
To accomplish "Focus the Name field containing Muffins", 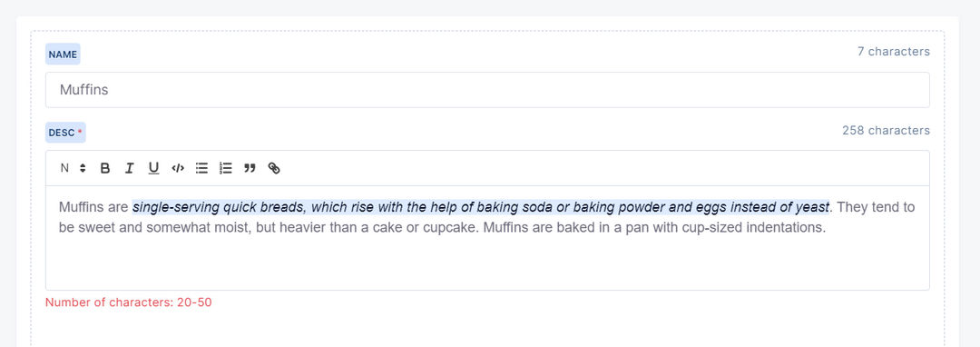I will pyautogui.click(x=487, y=90).
